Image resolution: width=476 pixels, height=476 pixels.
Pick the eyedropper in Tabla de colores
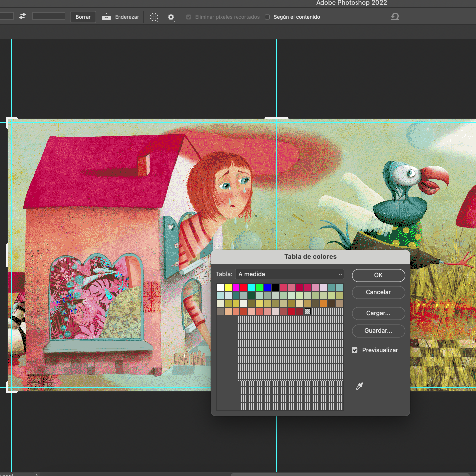point(359,386)
